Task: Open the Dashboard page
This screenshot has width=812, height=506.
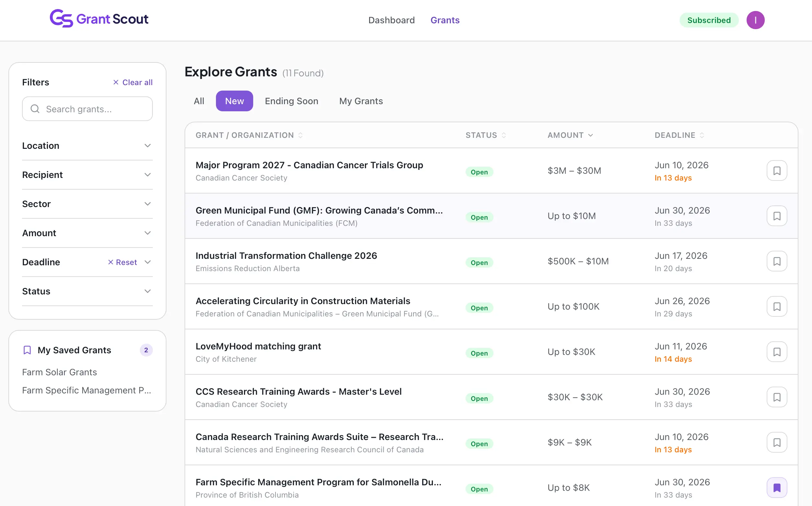Action: coord(391,20)
